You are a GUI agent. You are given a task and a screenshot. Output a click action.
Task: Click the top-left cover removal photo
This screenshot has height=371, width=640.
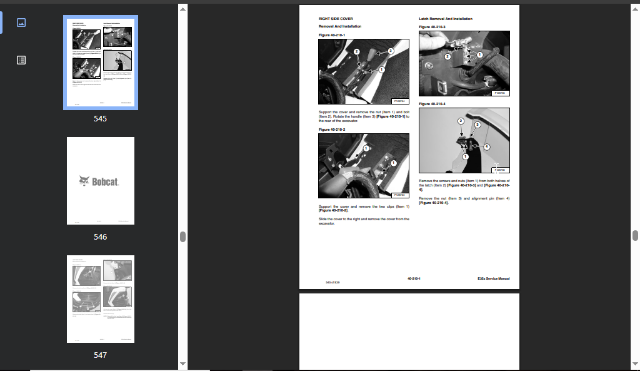pos(364,72)
